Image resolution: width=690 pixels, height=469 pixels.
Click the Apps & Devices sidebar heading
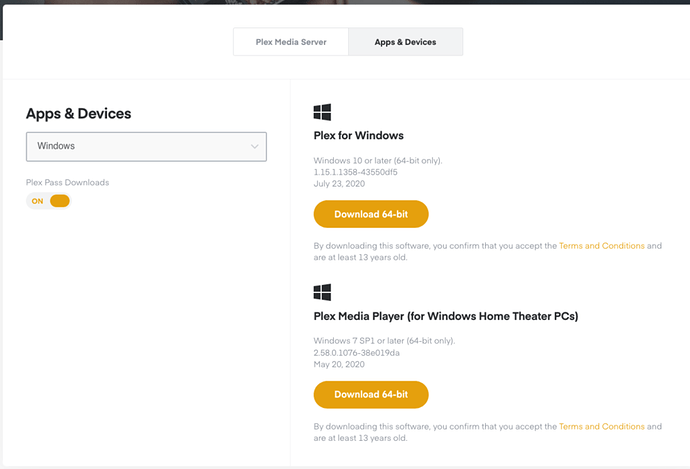pyautogui.click(x=79, y=113)
